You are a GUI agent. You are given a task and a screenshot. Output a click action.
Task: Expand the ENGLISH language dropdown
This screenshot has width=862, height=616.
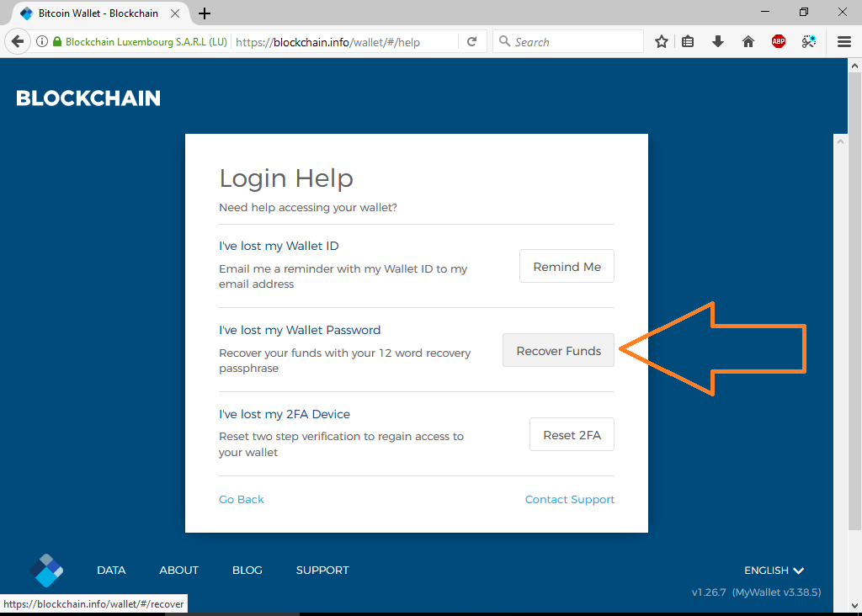(x=774, y=571)
